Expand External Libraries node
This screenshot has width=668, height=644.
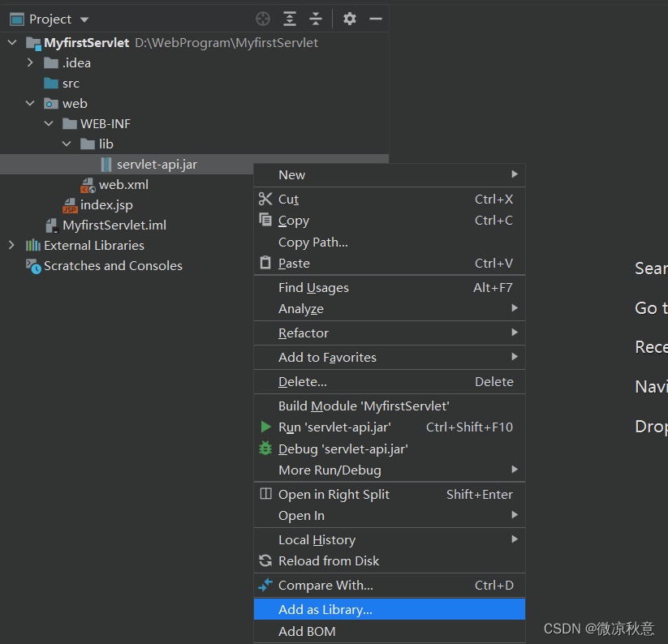[11, 245]
